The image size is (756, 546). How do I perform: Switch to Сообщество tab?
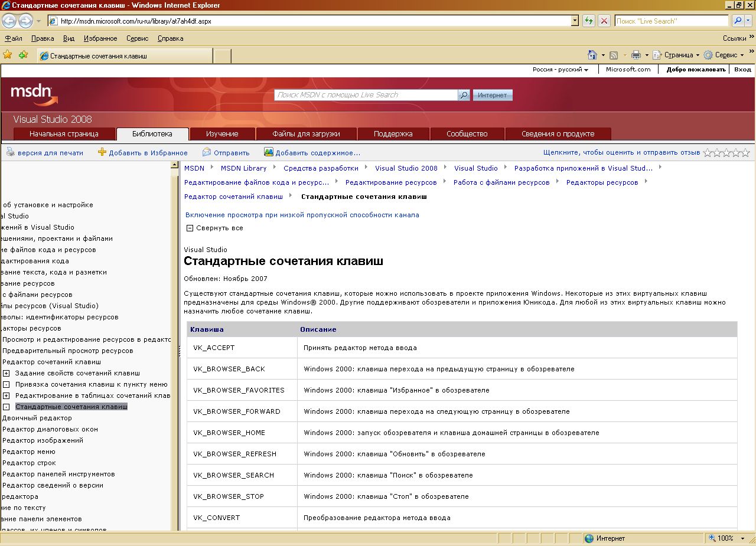(x=467, y=134)
